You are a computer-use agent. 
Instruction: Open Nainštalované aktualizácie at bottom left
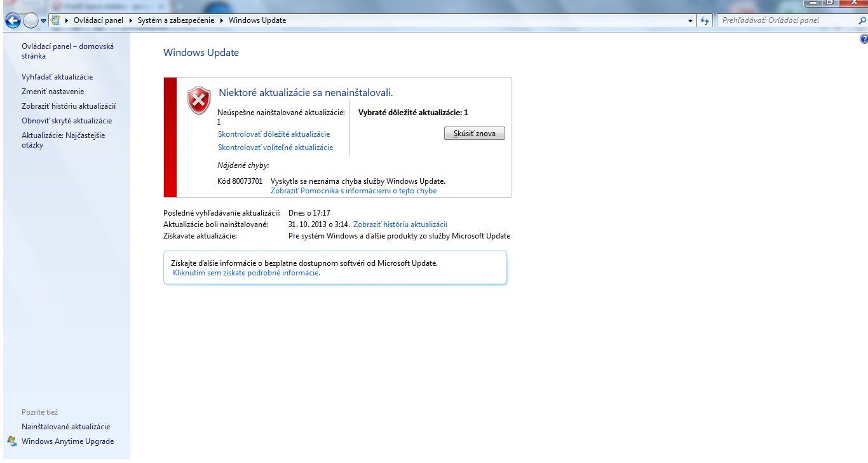[x=65, y=427]
